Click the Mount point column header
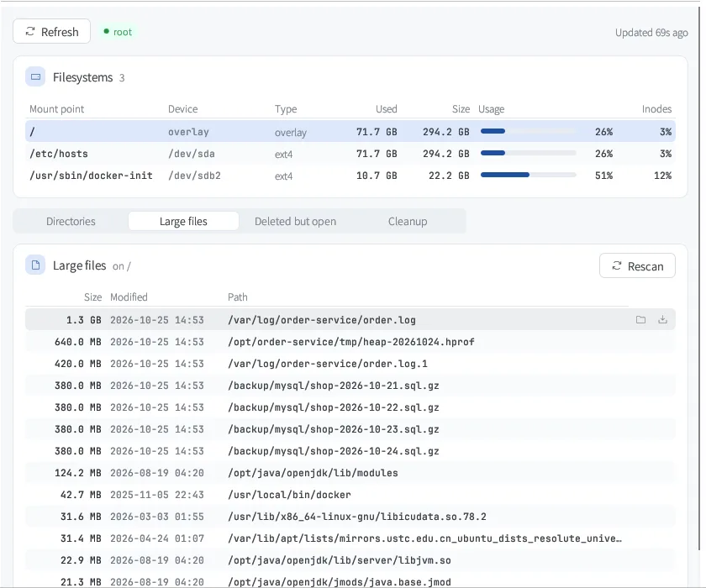This screenshot has width=706, height=588. 57,109
